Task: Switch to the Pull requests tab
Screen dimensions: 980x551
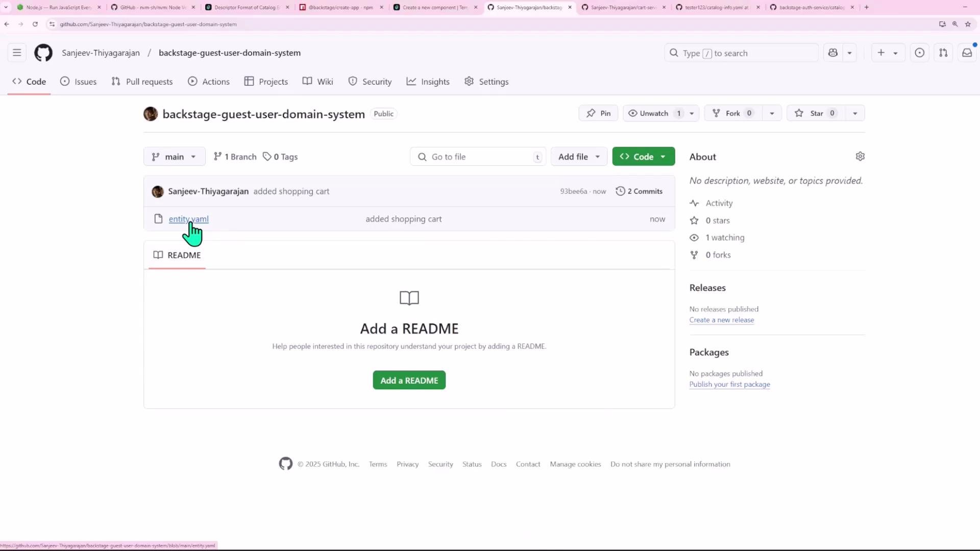Action: pyautogui.click(x=142, y=82)
